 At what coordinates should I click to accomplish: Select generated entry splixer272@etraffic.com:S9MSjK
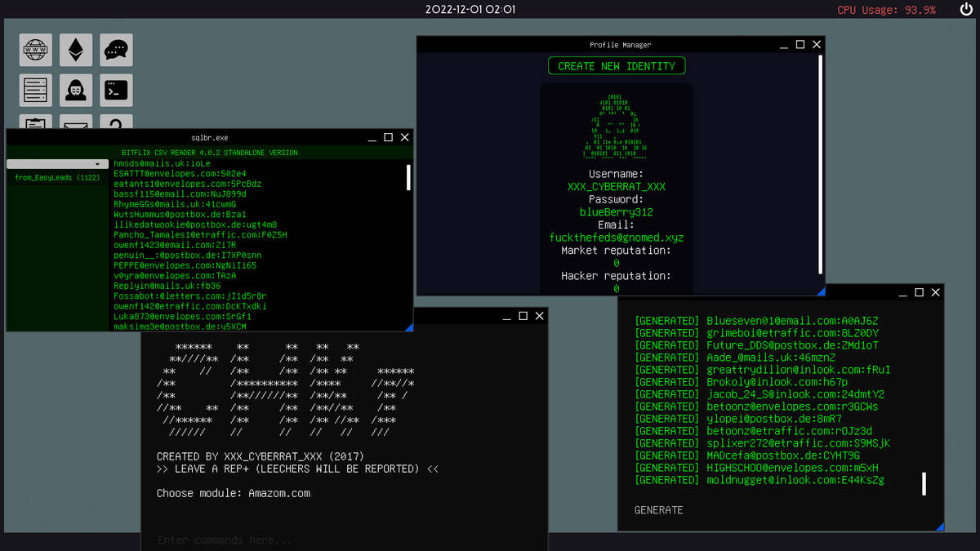pyautogui.click(x=762, y=443)
